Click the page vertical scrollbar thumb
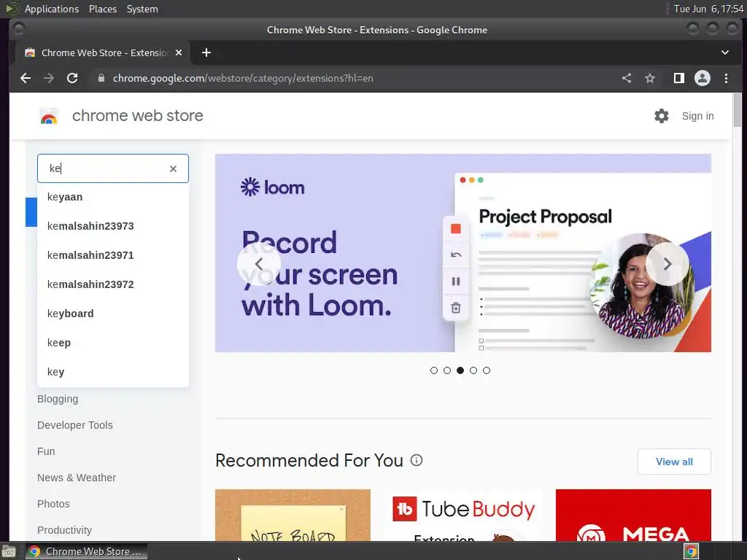 click(x=738, y=110)
